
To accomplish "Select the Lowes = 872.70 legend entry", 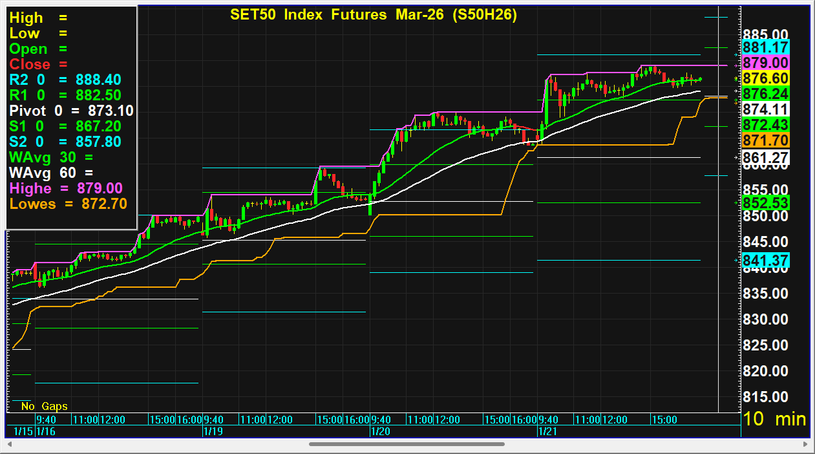I will (x=65, y=204).
